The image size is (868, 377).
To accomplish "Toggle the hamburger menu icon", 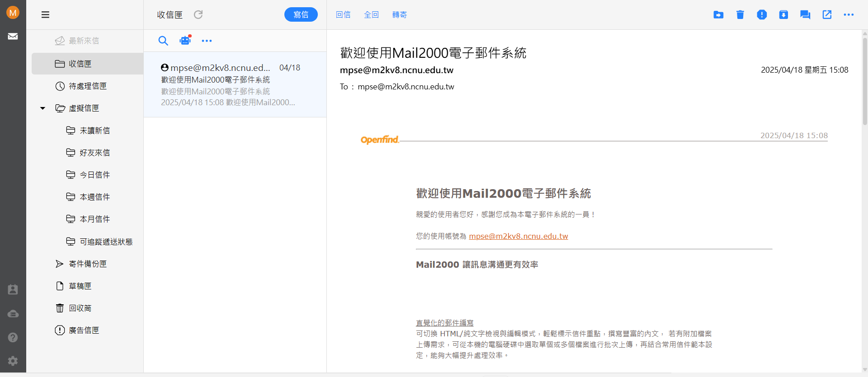I will pos(45,15).
